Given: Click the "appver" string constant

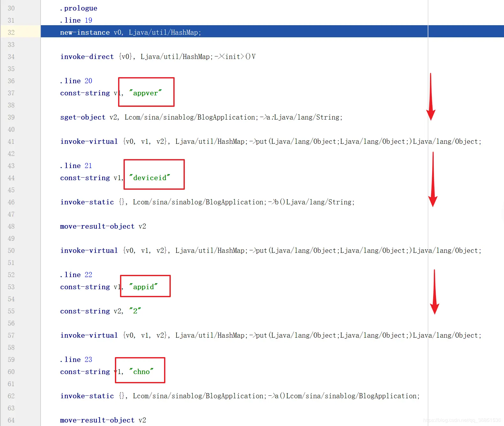Looking at the screenshot, I should click(146, 93).
